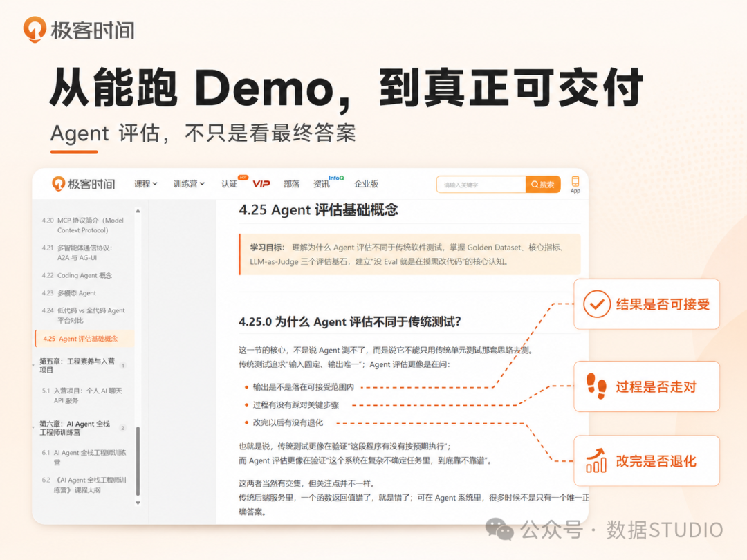Open lesson 6.2 《AI Agent 全栈工程师训练营》课程大纲
This screenshot has height=560, width=747.
click(84, 485)
